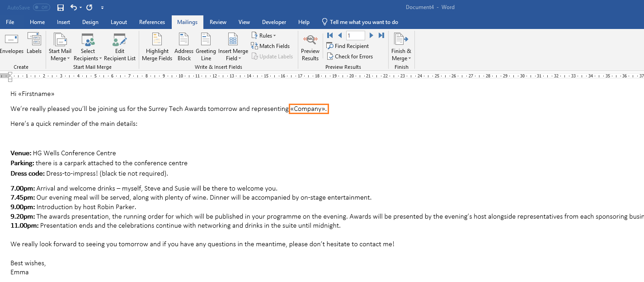Viewport: 644px width, 282px height.
Task: Click Check for Errors
Action: (349, 56)
